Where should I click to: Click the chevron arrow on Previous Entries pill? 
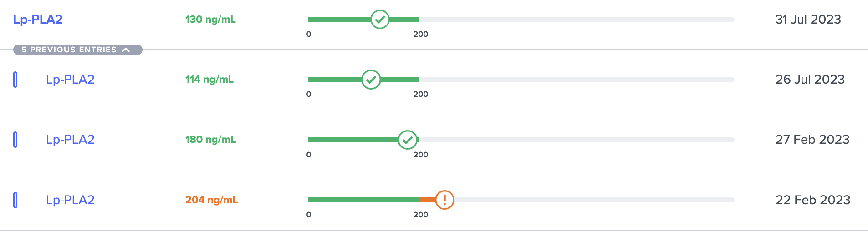pos(126,50)
